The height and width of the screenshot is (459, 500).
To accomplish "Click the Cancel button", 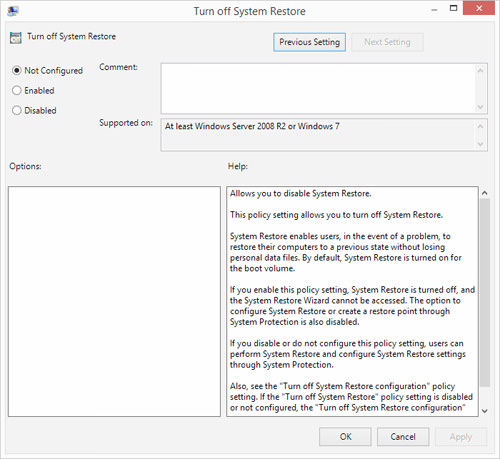I will [403, 437].
